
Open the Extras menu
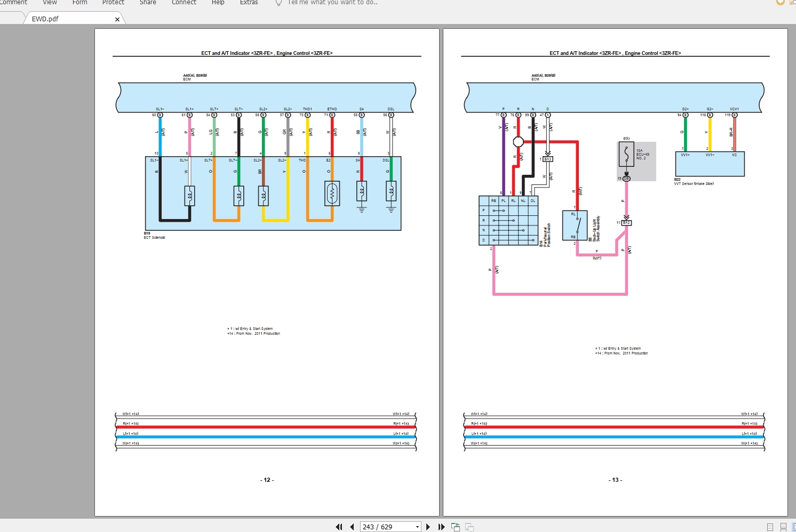click(249, 2)
